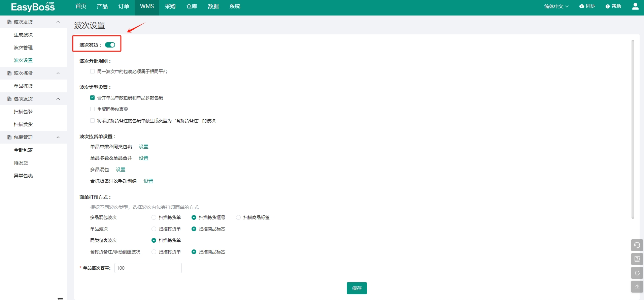Screen dimensions: 644x300
Task: Open the 简体中文 language dropdown
Action: point(556,6)
